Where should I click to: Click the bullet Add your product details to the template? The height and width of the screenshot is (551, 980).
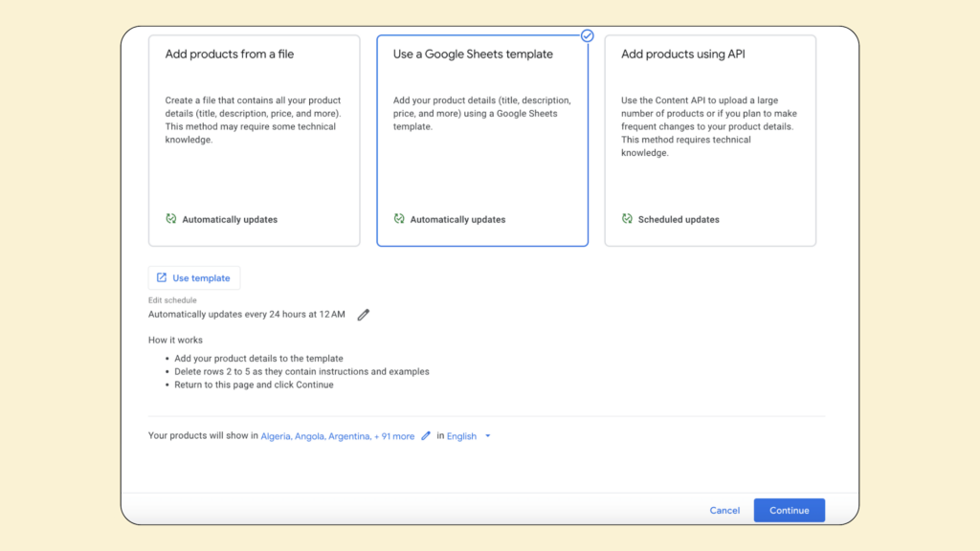258,359
